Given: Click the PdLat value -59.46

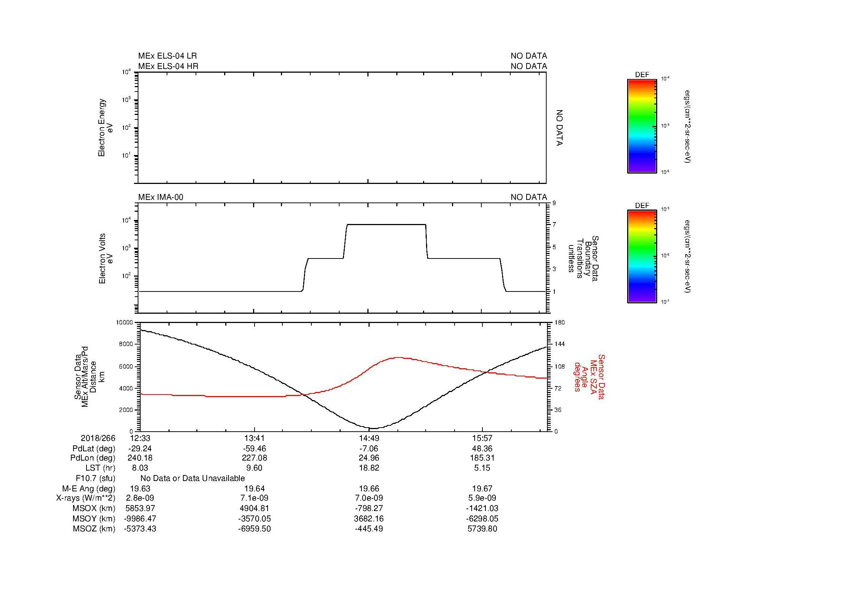Looking at the screenshot, I should 255,449.
